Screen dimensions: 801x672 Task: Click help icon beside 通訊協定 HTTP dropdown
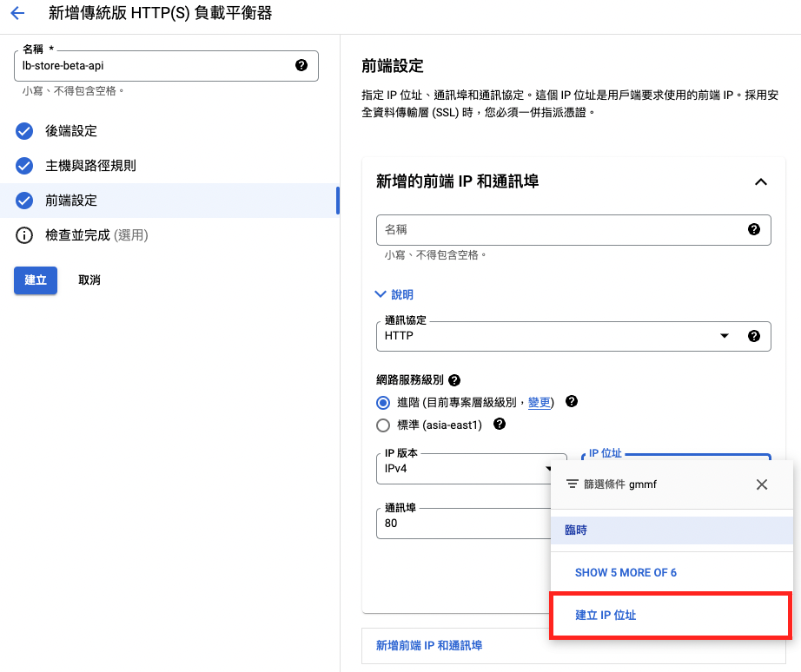[x=753, y=335]
